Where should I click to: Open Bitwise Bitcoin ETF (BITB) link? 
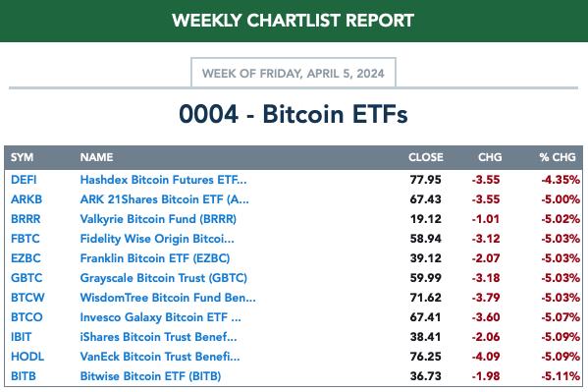tap(150, 376)
